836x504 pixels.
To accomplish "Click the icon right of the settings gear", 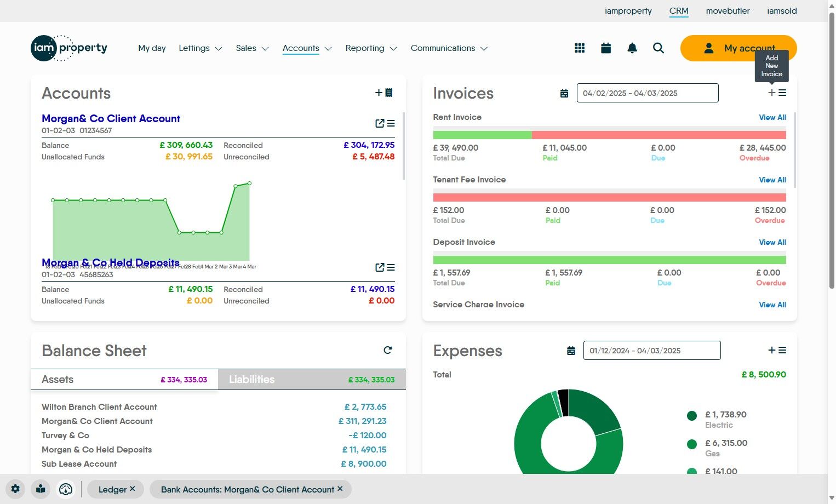I will point(41,489).
